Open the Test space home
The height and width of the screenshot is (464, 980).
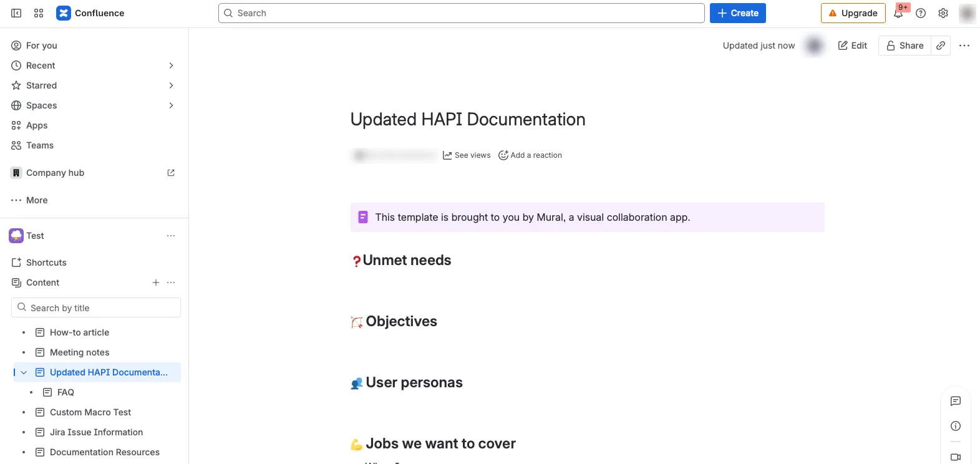click(35, 236)
